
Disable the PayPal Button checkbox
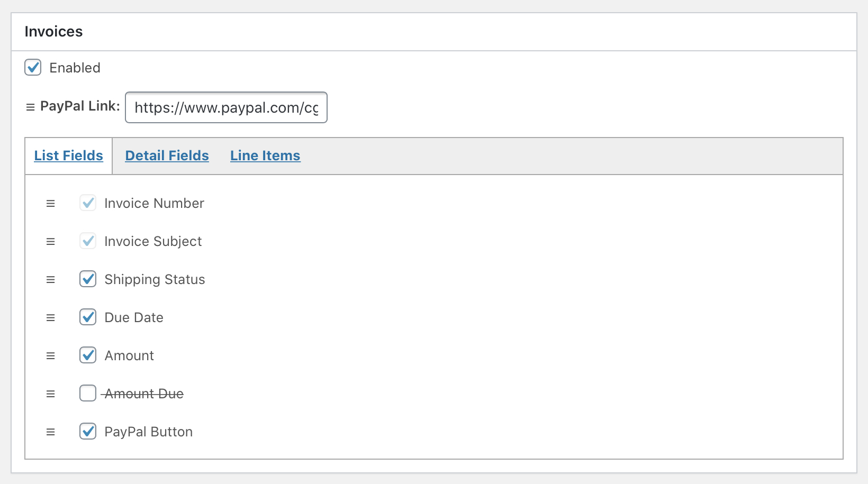[x=88, y=431]
